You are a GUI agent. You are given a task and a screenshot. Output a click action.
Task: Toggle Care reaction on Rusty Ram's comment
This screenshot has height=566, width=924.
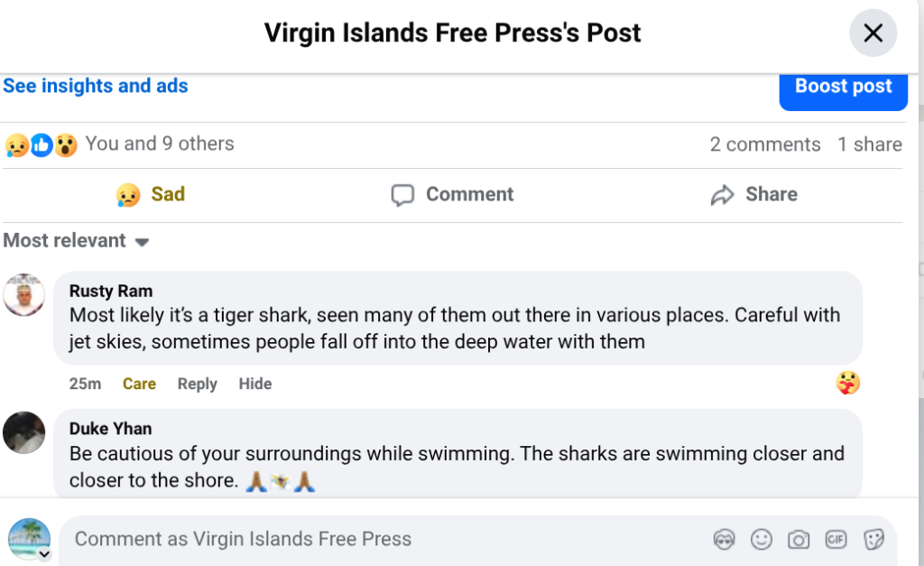139,384
